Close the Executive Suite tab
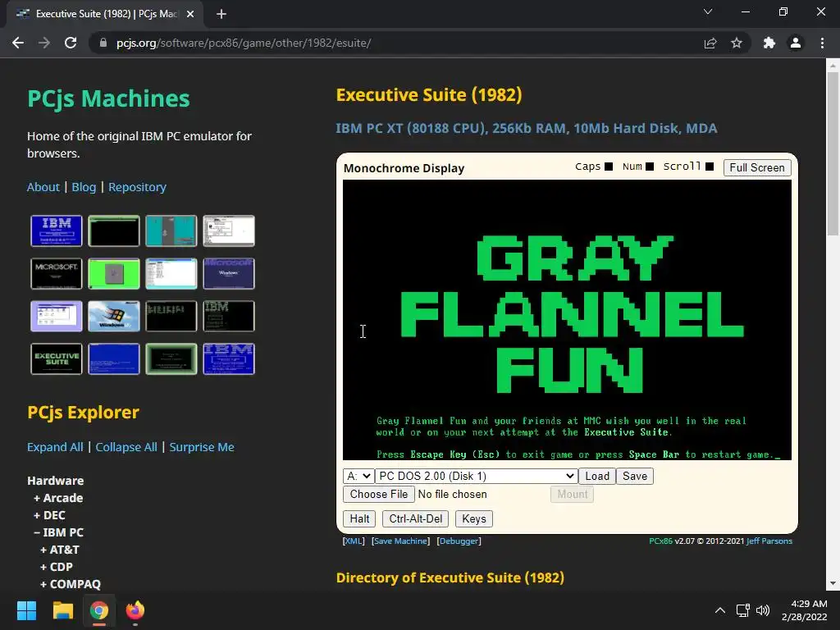840x630 pixels. (x=190, y=14)
